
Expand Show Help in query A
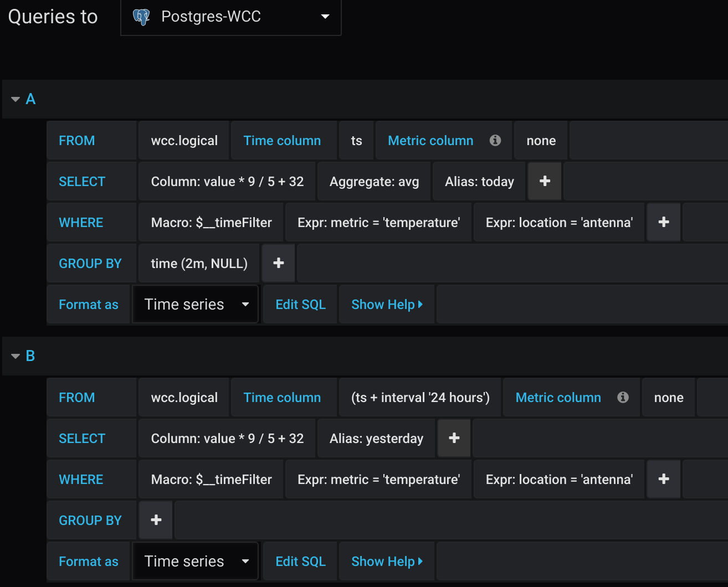(x=387, y=304)
